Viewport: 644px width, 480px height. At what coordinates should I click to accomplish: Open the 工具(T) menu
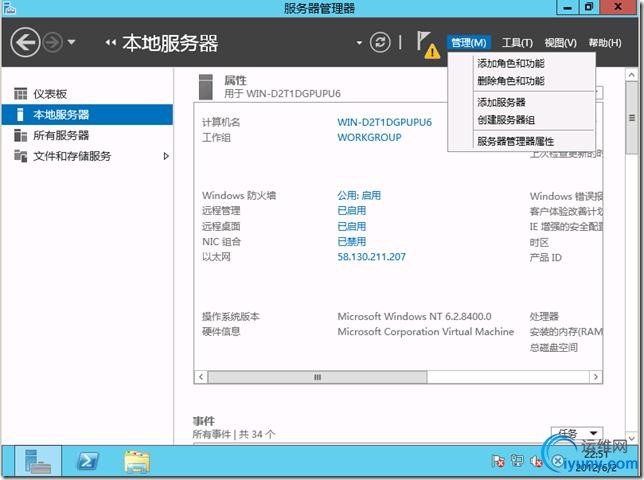click(517, 43)
